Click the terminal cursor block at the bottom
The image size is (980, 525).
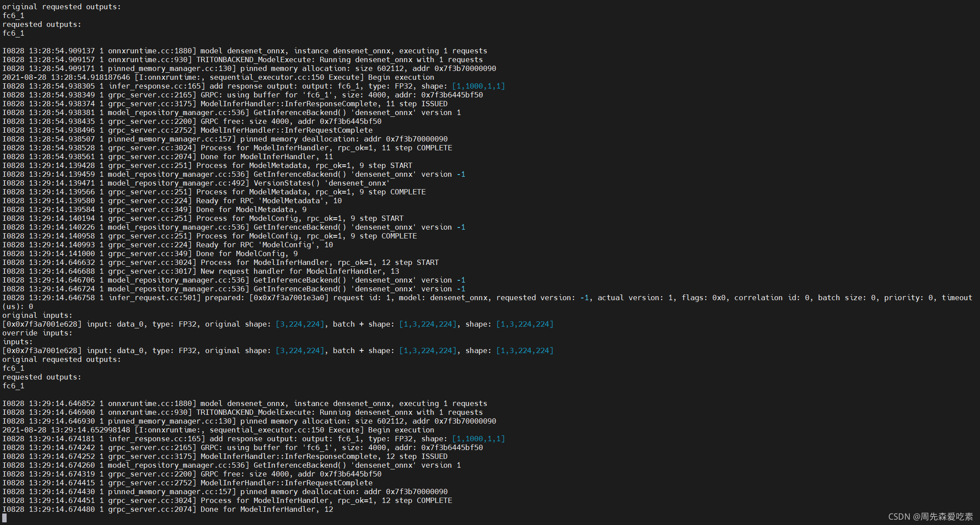tap(4, 518)
